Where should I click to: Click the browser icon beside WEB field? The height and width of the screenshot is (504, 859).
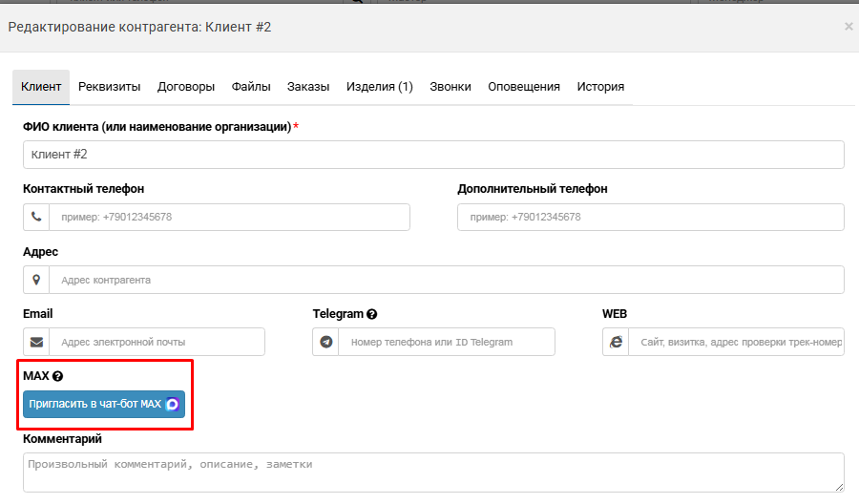(x=617, y=342)
